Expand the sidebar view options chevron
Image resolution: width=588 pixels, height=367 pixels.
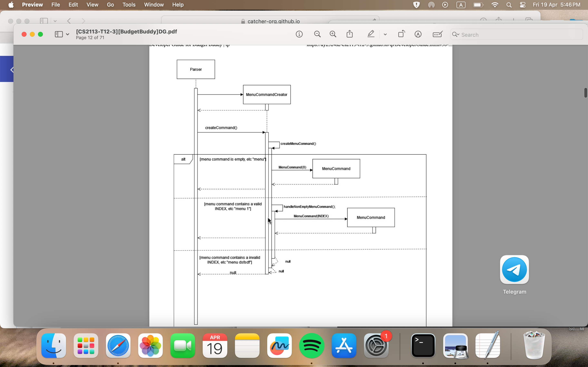click(x=68, y=34)
